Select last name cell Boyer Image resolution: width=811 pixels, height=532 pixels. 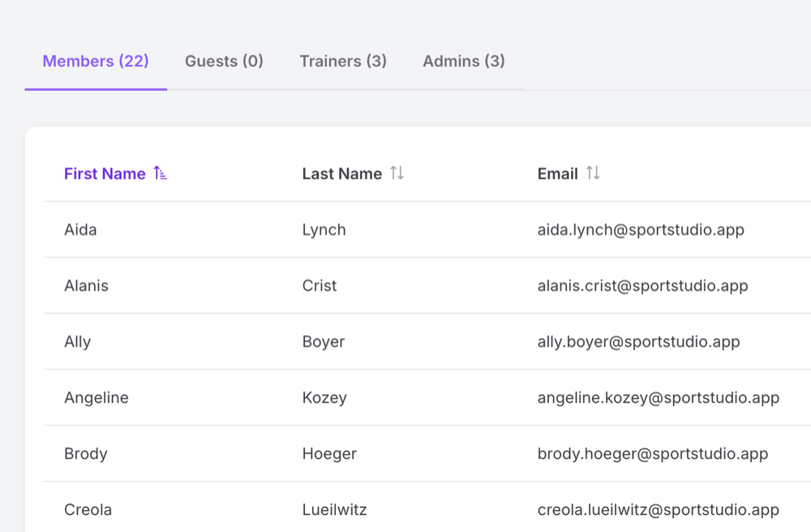coord(324,341)
